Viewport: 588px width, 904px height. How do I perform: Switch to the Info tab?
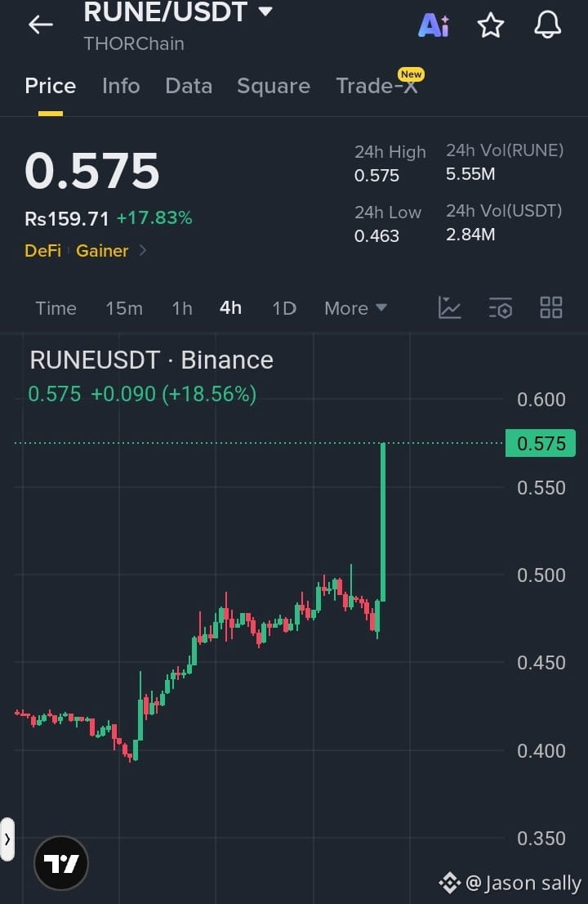click(x=121, y=86)
